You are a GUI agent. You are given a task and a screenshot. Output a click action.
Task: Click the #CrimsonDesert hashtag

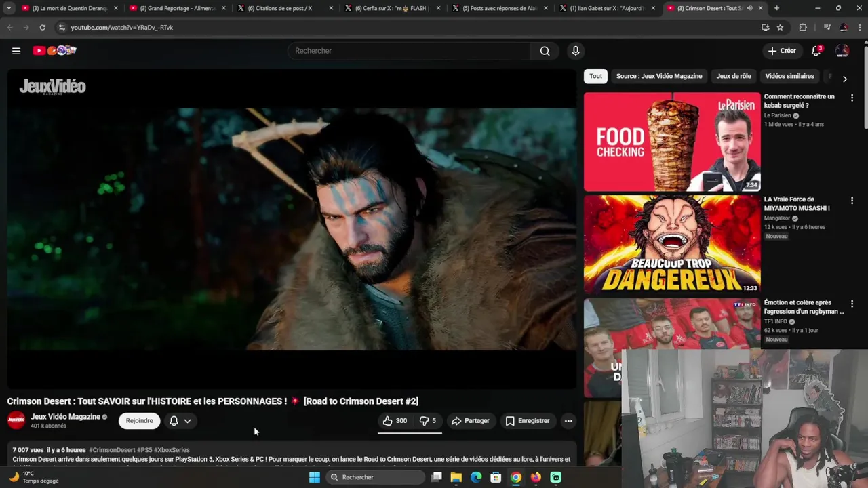[x=112, y=450]
